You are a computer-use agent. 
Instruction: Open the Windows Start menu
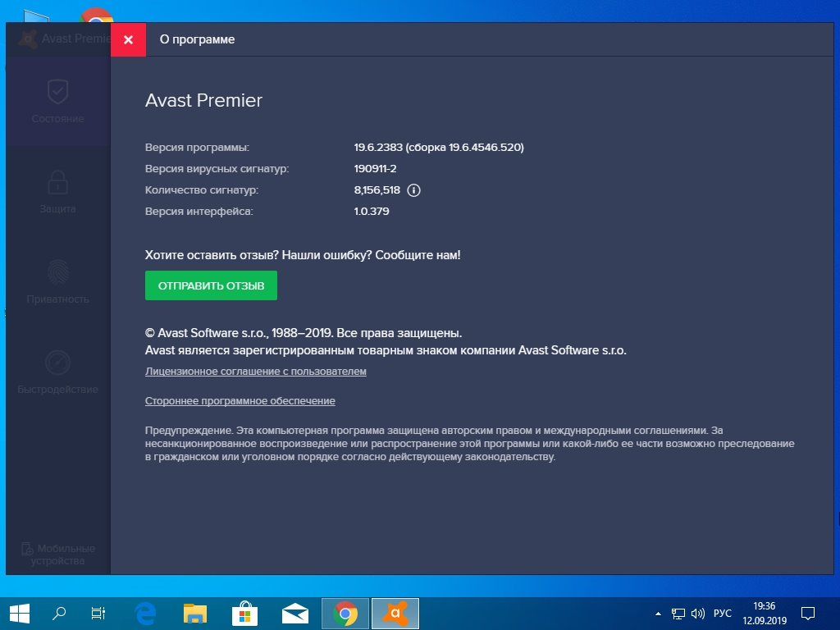click(x=20, y=614)
